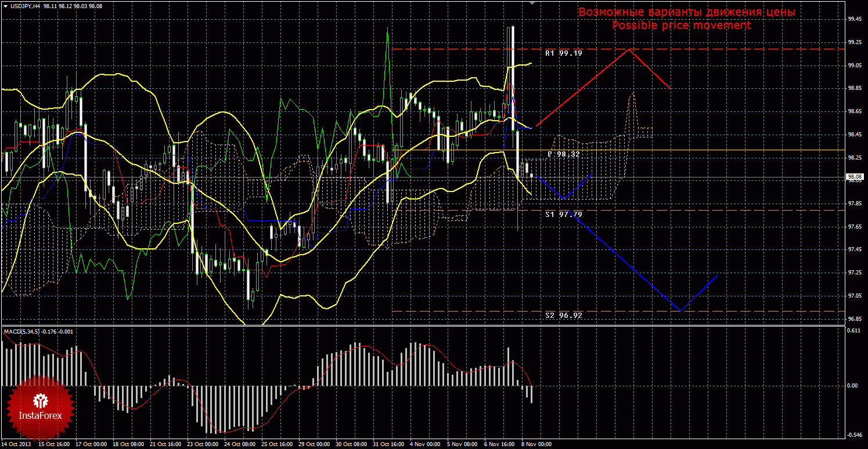Viewport: 868px width, 449px height.
Task: Select the 98.12 high value in the chart header
Action: (x=65, y=5)
